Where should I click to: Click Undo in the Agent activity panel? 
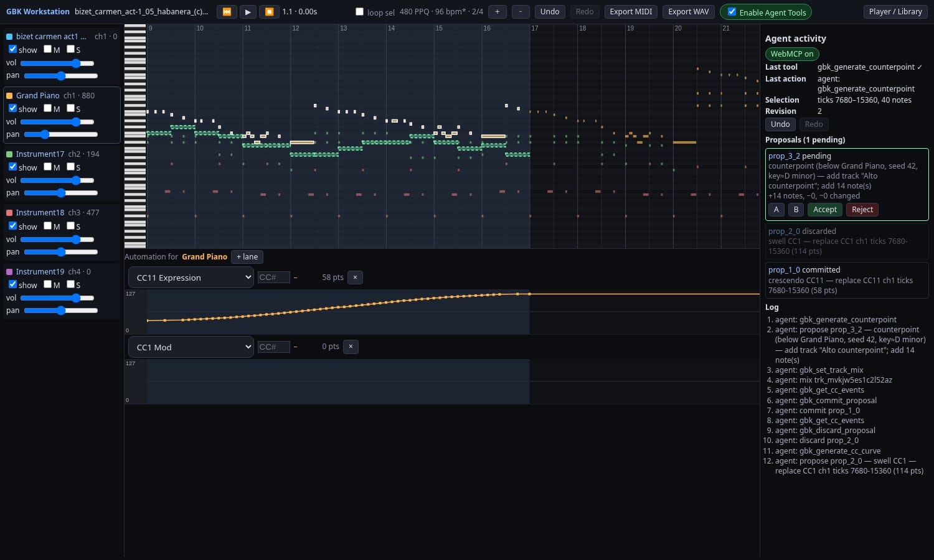coord(780,124)
